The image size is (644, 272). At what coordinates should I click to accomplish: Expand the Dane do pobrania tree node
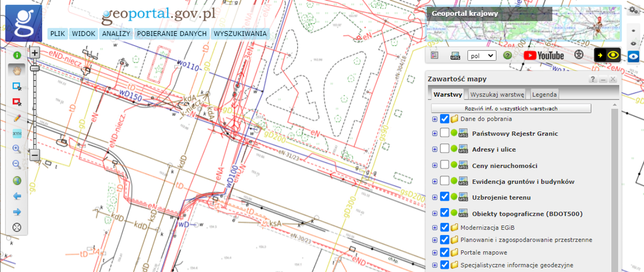pyautogui.click(x=435, y=119)
